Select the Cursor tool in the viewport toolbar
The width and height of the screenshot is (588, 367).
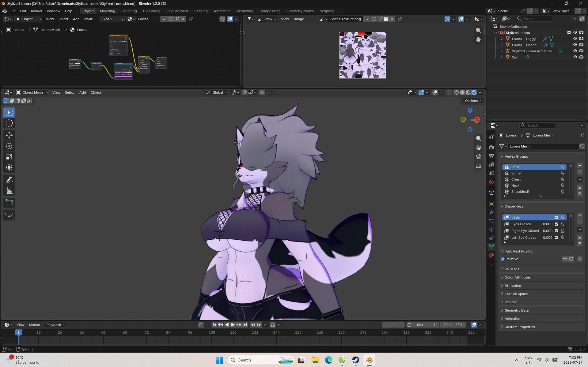pyautogui.click(x=9, y=123)
